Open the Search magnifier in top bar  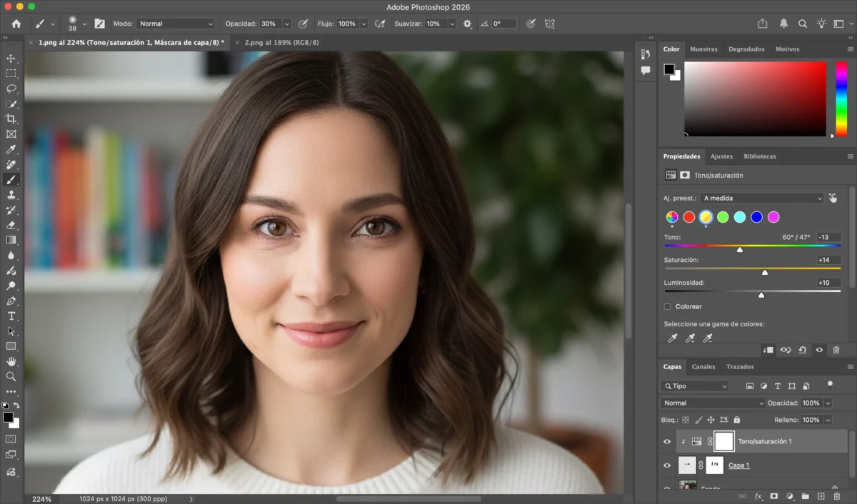pyautogui.click(x=803, y=24)
